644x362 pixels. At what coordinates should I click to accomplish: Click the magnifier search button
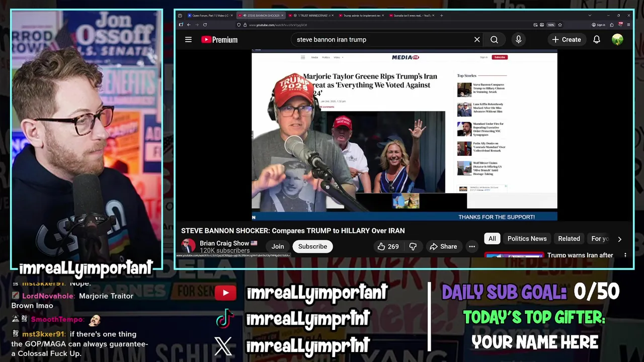pyautogui.click(x=494, y=39)
